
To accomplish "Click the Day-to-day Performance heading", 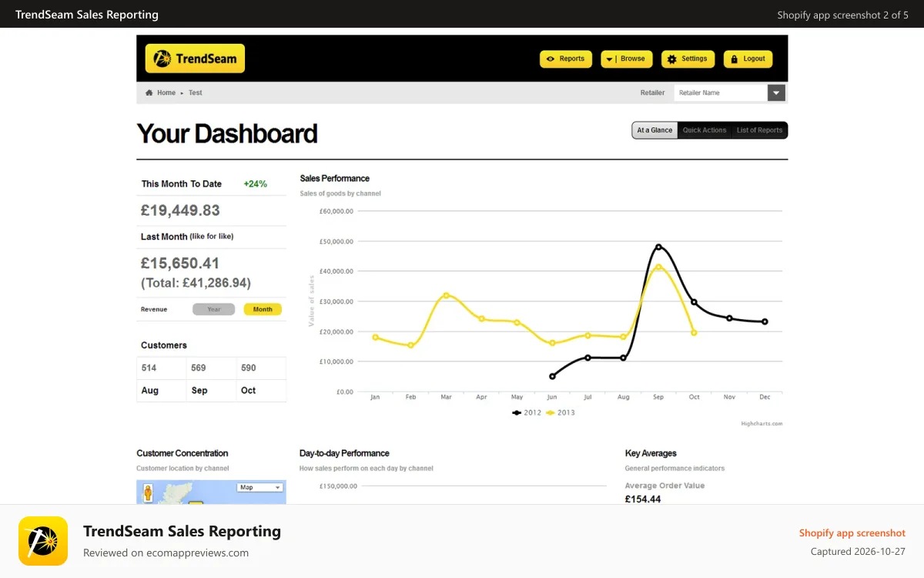I will pyautogui.click(x=344, y=453).
